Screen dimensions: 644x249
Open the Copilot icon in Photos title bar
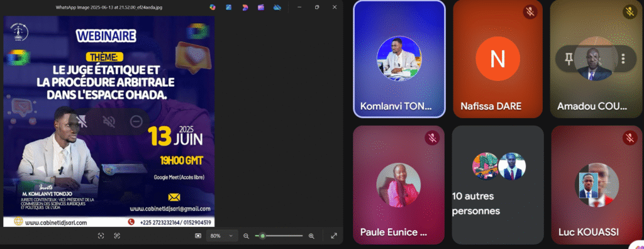(213, 7)
